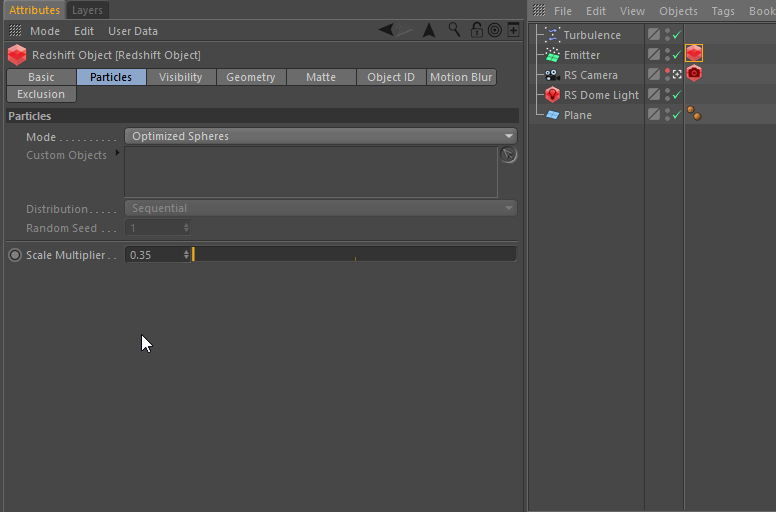Open the Exclusion tab

[x=41, y=94]
